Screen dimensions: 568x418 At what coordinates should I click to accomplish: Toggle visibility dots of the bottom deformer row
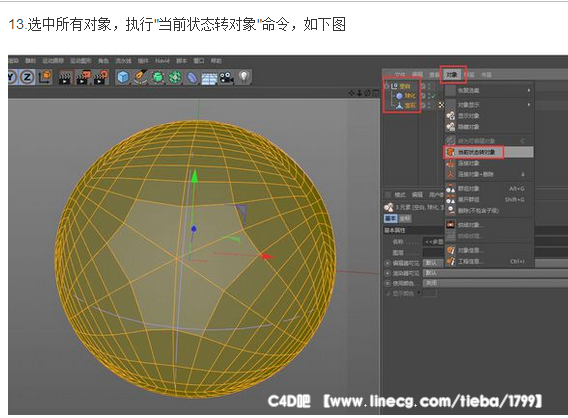[429, 105]
